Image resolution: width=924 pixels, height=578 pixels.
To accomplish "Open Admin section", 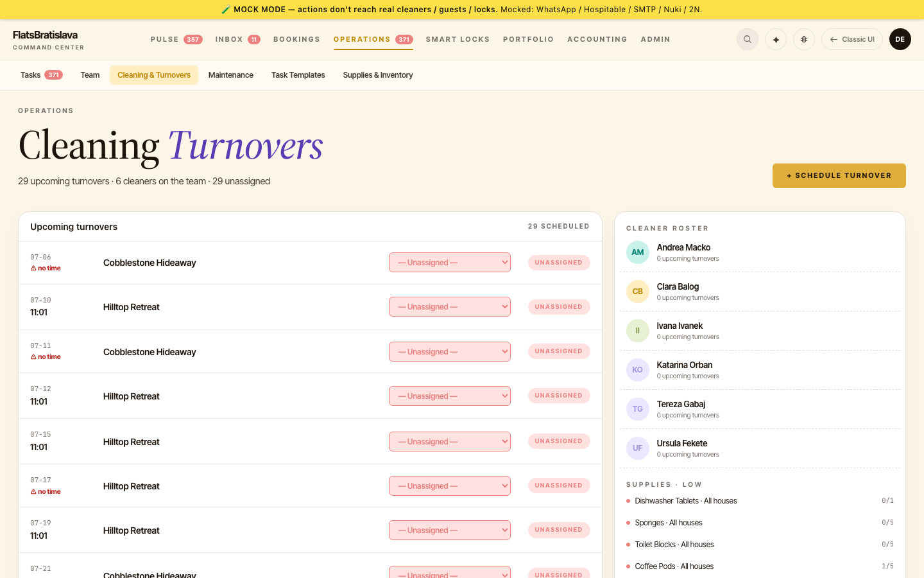I will click(x=655, y=39).
